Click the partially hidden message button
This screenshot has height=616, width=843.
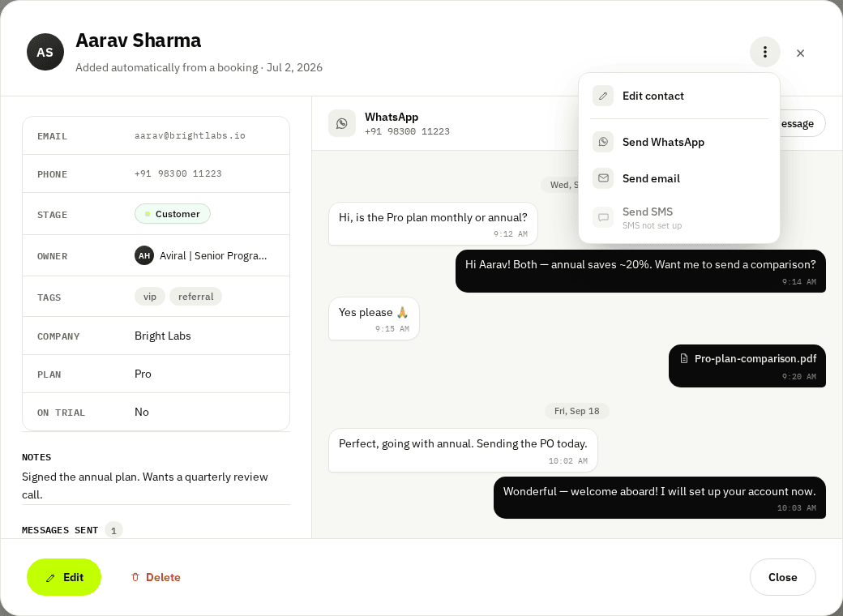802,123
